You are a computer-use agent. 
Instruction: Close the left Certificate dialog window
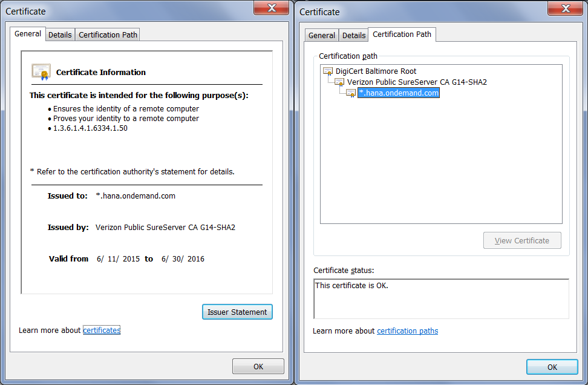coord(270,8)
